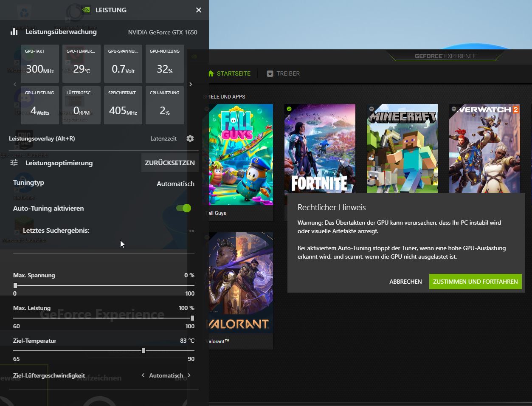This screenshot has height=406, width=532.
Task: Click the Leistungsüberwachung bar chart icon
Action: tap(14, 31)
